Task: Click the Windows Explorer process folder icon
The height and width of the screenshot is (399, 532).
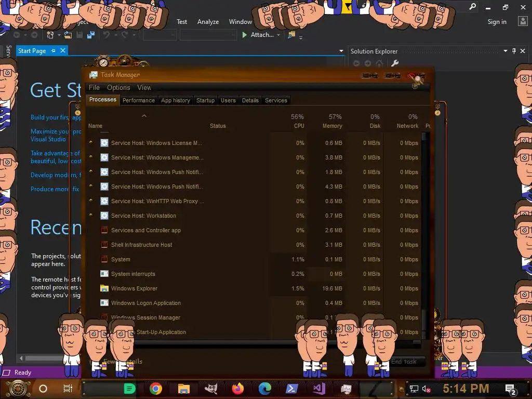Action: tap(104, 288)
